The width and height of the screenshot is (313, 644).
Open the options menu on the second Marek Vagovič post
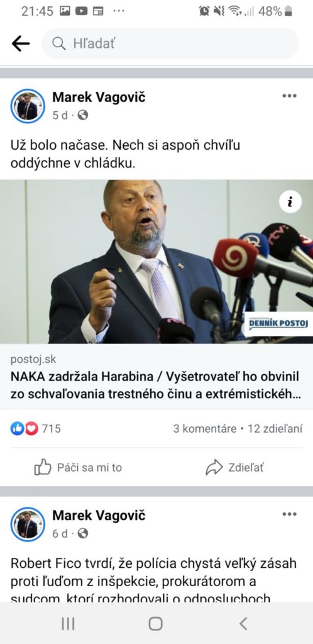tap(289, 514)
